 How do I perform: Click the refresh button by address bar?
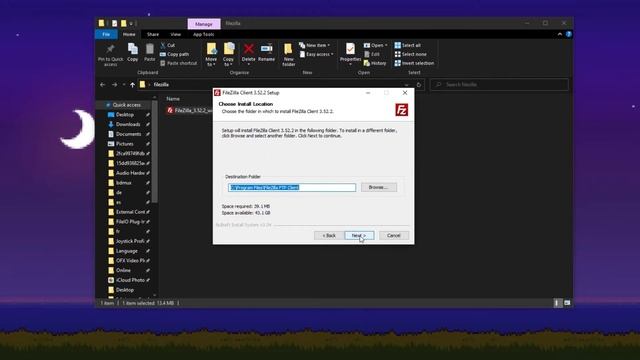(x=418, y=84)
